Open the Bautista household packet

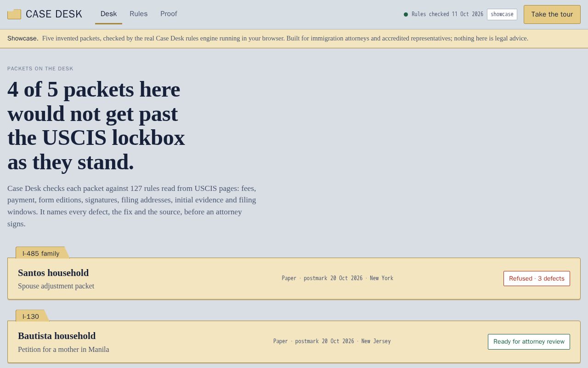[294, 341]
